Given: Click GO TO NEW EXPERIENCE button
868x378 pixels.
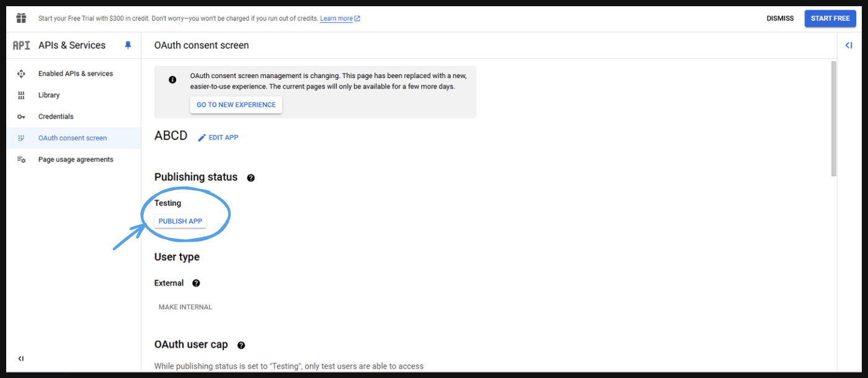Looking at the screenshot, I should (236, 105).
